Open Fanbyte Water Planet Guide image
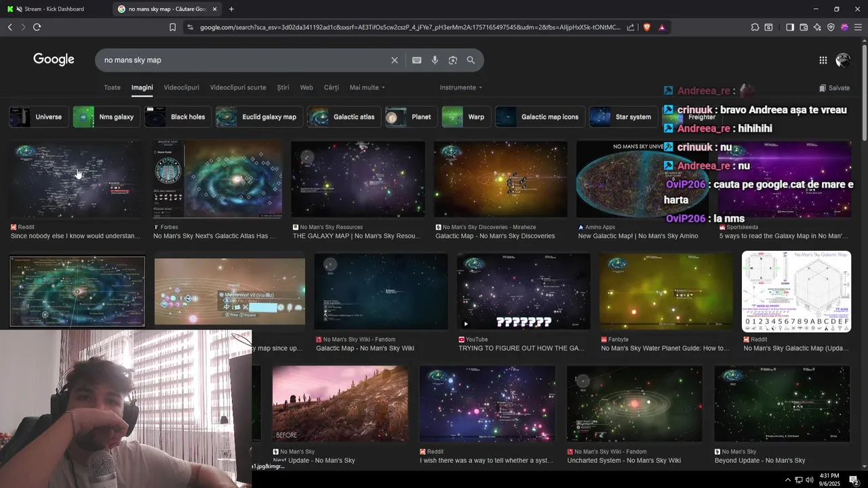Screen dimensions: 868x488 (666, 291)
